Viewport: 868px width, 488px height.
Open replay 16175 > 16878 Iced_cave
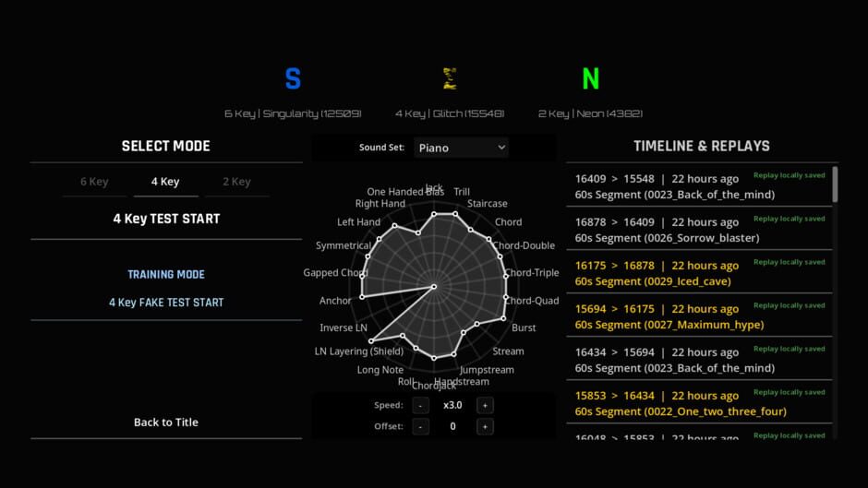(x=699, y=273)
